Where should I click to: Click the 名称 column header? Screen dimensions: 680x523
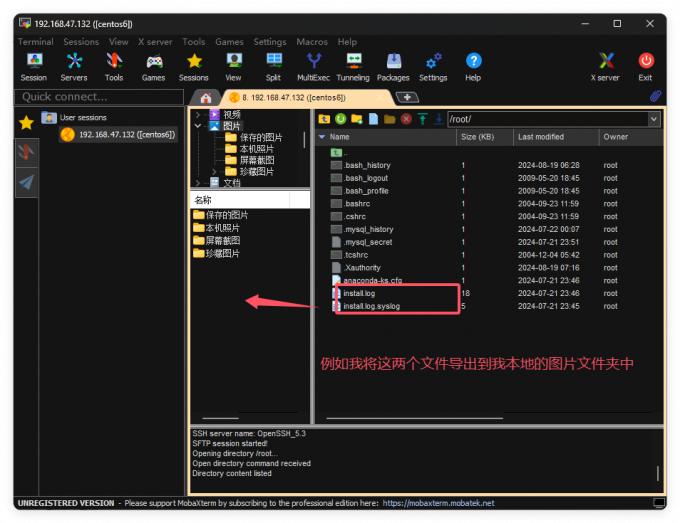240,200
